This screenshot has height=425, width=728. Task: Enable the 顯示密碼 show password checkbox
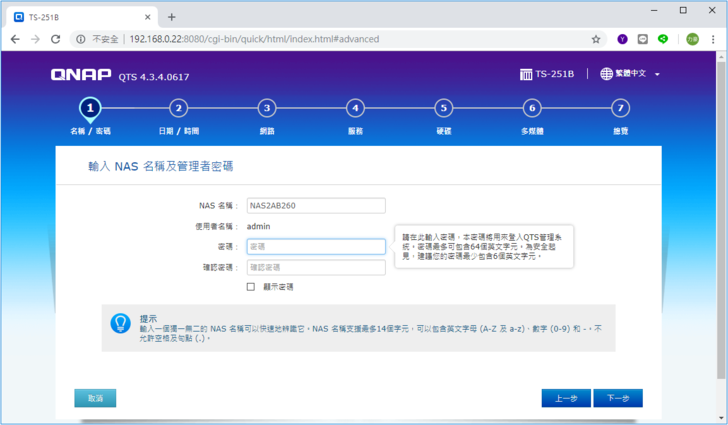point(251,287)
